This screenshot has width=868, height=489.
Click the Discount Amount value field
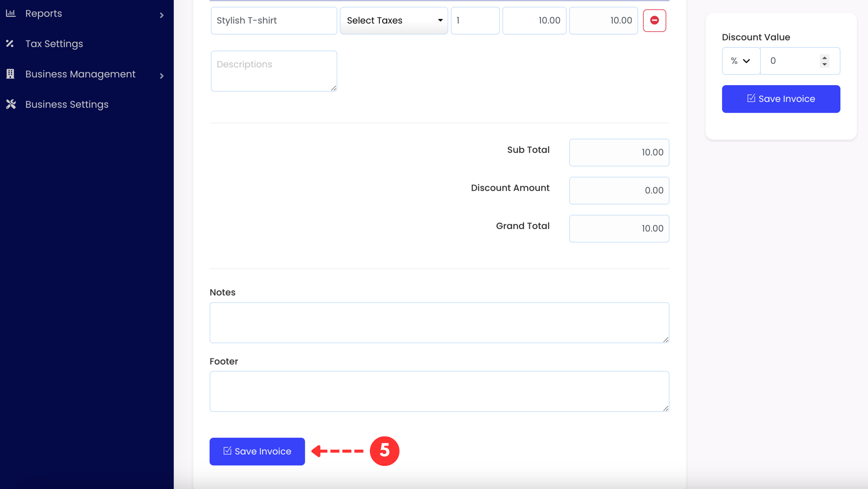[619, 190]
